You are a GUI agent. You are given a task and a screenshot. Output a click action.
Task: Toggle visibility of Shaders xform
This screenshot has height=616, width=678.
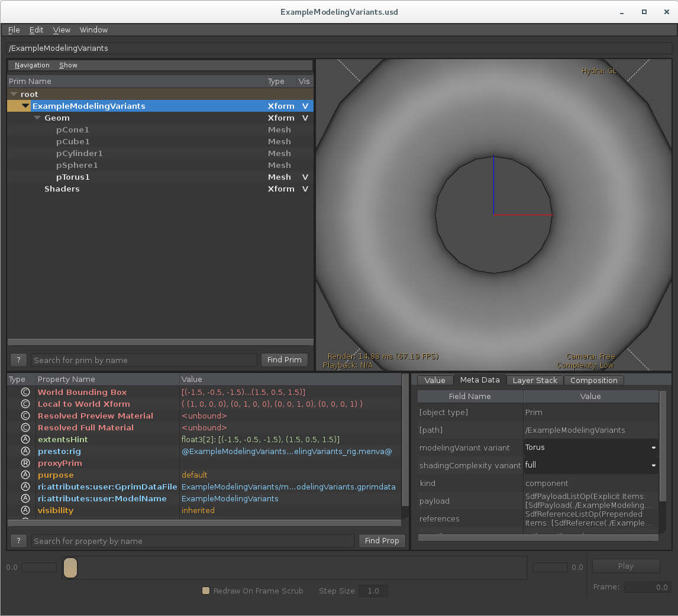[x=305, y=189]
